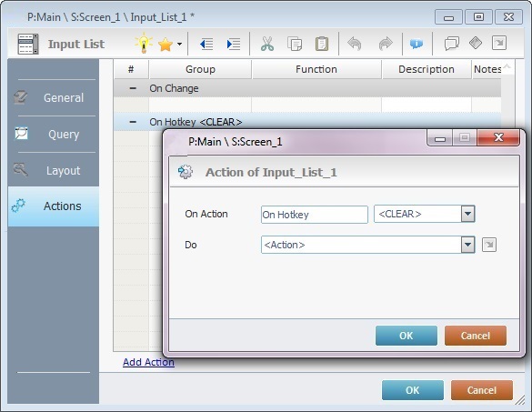Screen dimensions: 532x412
Task: Click the comments speech bubbles icon
Action: click(452, 44)
